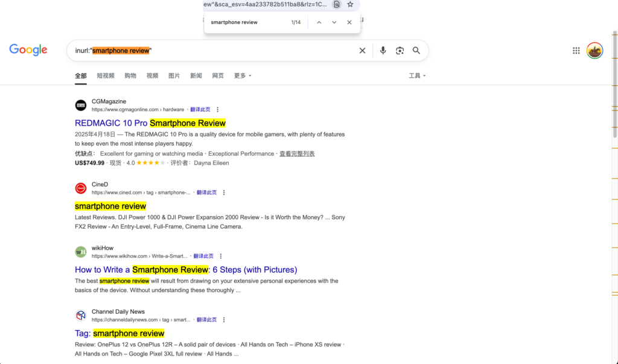Translate the Channel Daily News page

[206, 320]
